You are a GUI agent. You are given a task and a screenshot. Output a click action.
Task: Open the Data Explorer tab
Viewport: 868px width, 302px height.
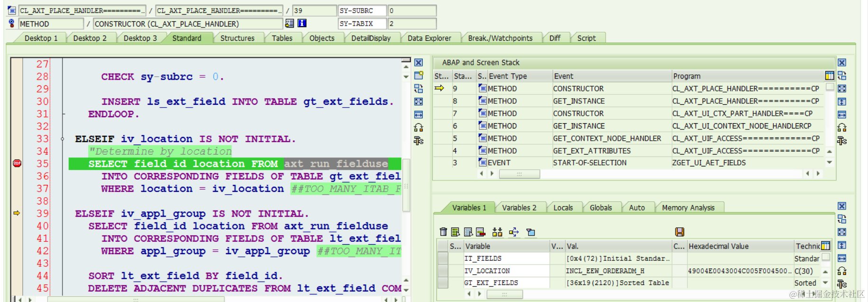click(429, 38)
